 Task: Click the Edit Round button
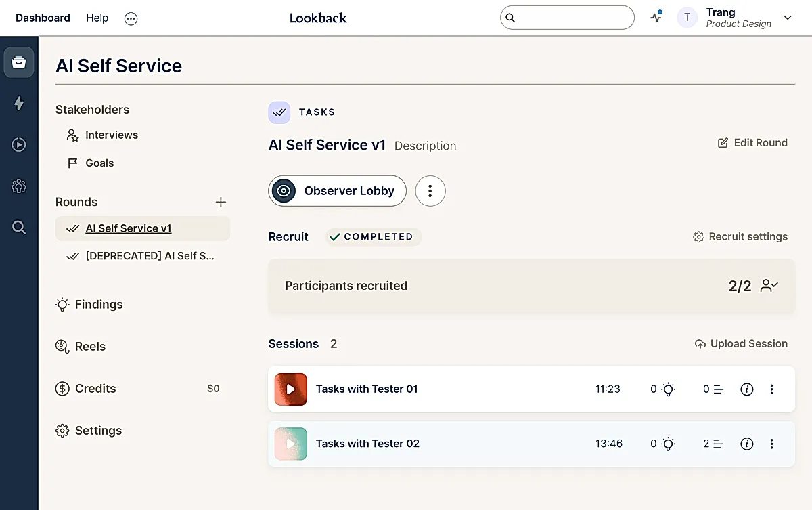tap(752, 142)
